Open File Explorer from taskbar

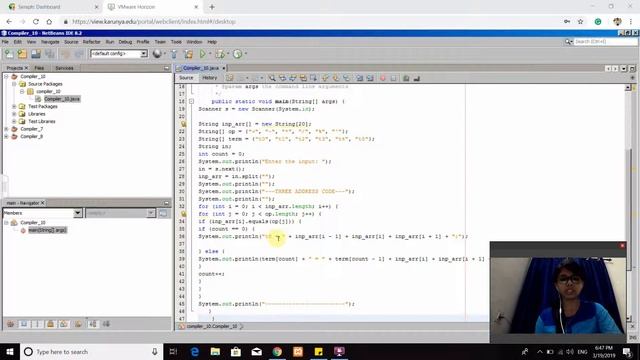click(x=215, y=351)
